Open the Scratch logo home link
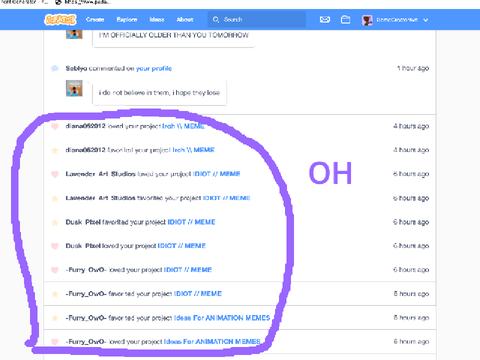 [60, 20]
